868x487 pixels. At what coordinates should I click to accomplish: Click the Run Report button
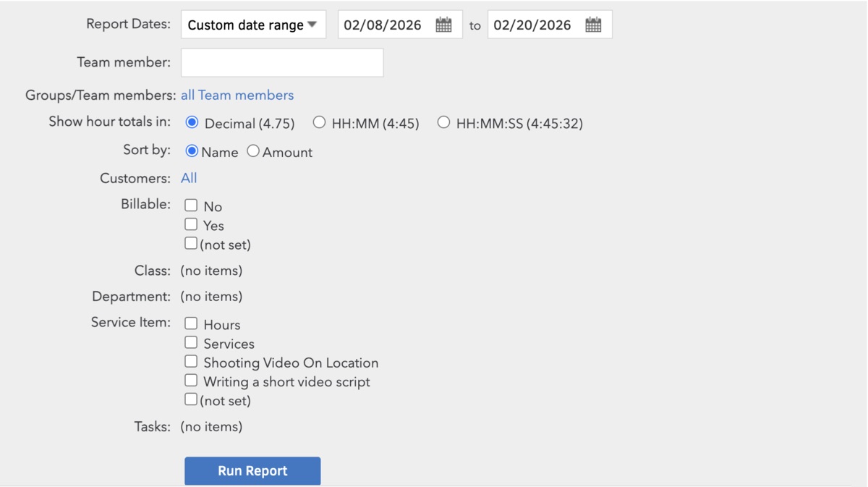click(x=252, y=470)
